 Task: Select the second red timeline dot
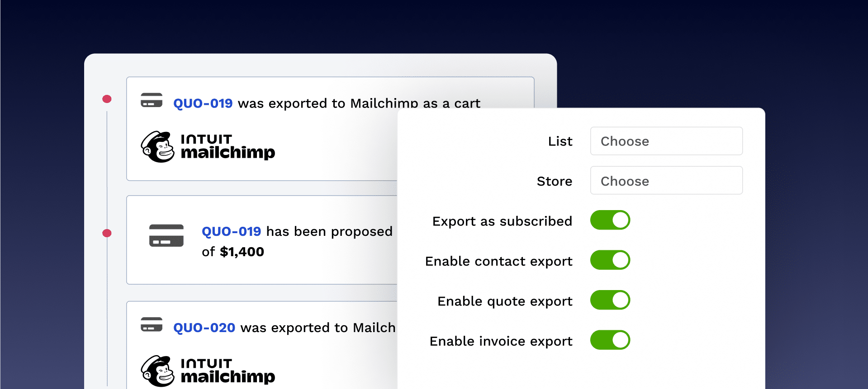click(107, 233)
